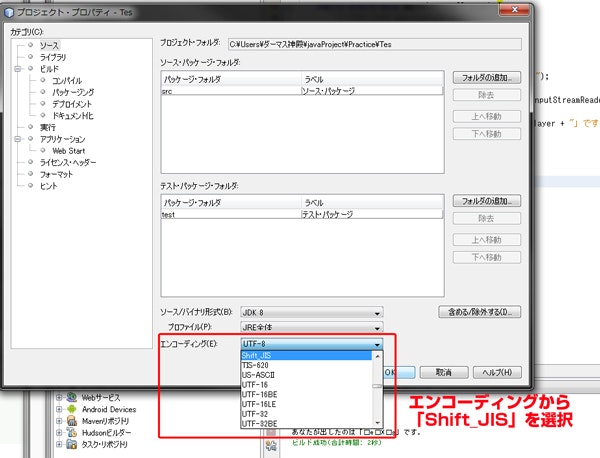This screenshot has width=600, height=458.
Task: Select the フォーマット category
Action: click(56, 174)
